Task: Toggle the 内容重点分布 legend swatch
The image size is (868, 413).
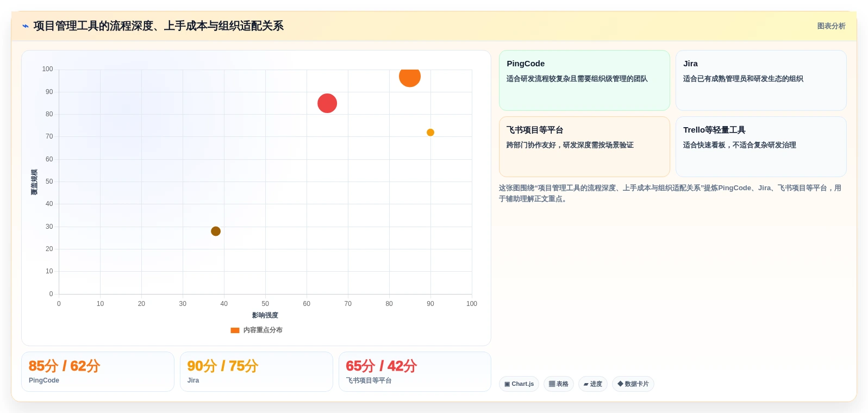Action: (x=235, y=330)
